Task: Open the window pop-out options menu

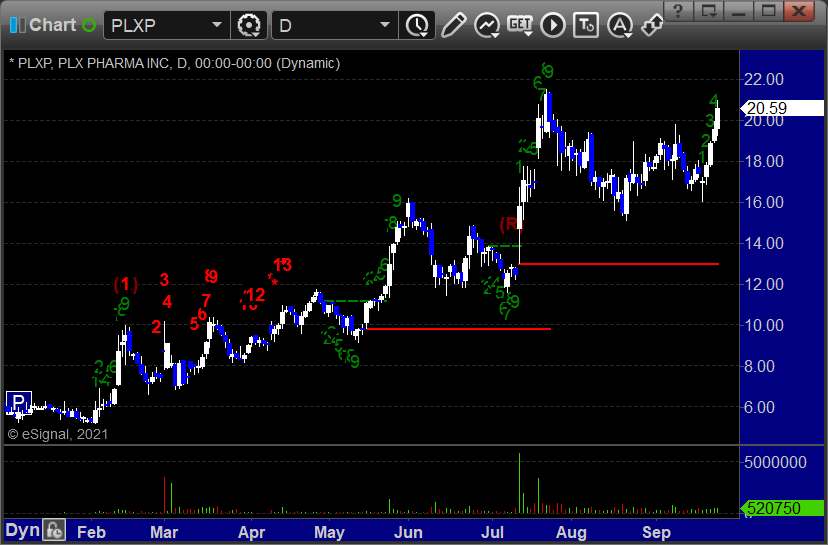Action: [x=708, y=11]
